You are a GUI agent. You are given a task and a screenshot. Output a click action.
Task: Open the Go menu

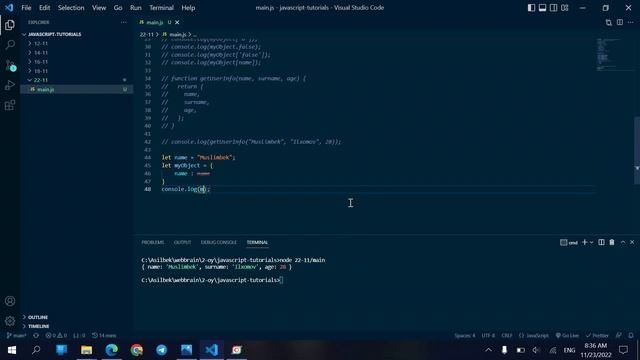[x=118, y=8]
